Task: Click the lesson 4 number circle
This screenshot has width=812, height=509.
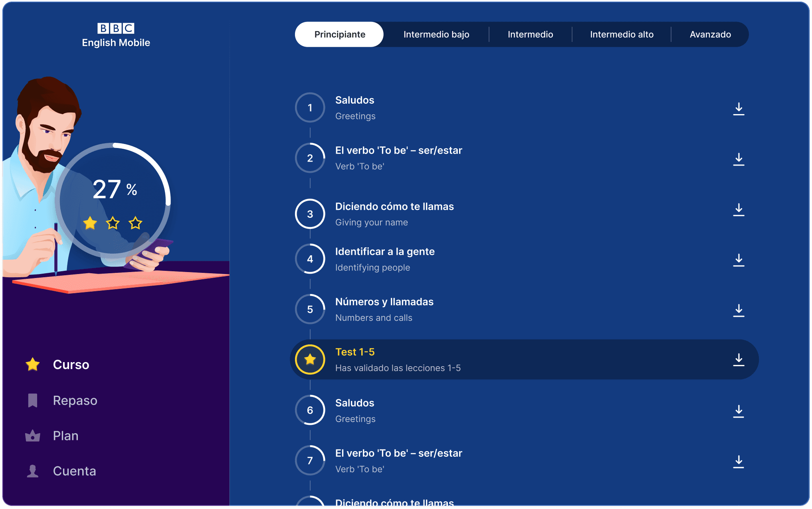Action: (310, 259)
